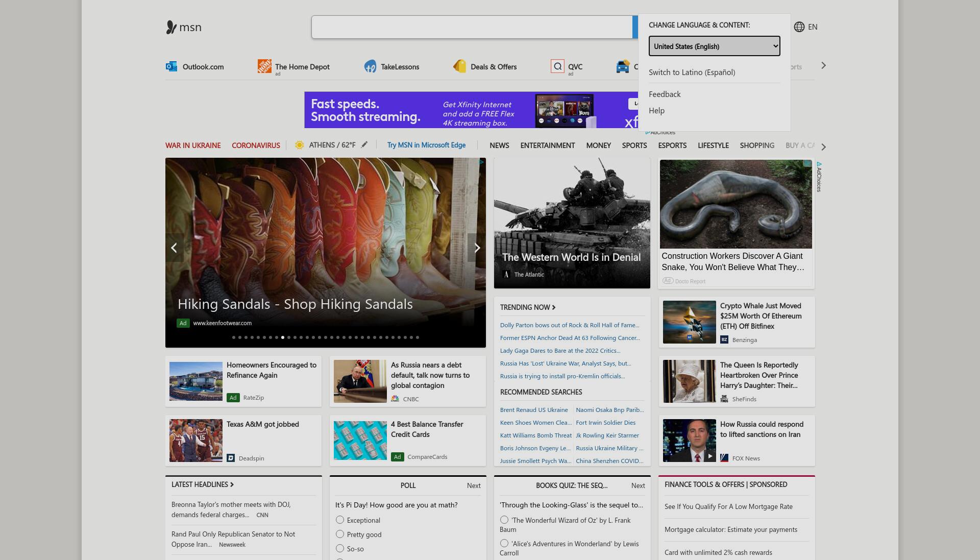The image size is (980, 560).
Task: Open giant snake ad thumbnail
Action: pyautogui.click(x=736, y=204)
